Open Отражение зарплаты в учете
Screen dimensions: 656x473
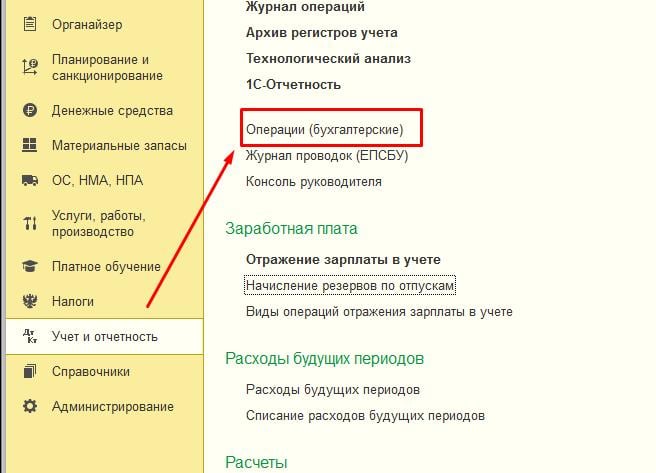tap(343, 260)
